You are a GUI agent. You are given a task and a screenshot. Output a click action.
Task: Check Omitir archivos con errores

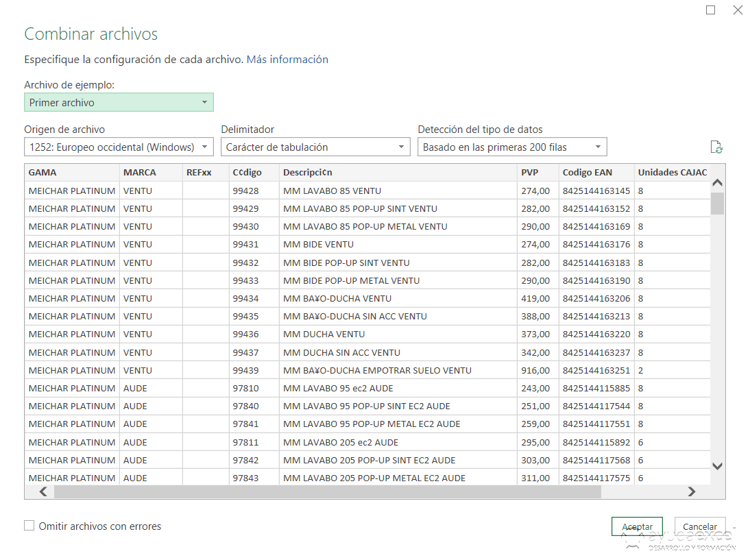point(29,526)
